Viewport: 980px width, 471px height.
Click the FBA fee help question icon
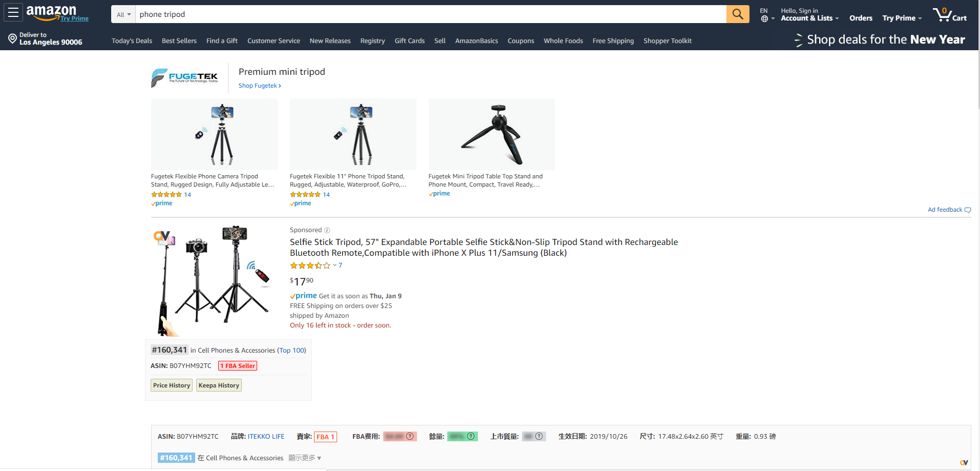(x=410, y=437)
